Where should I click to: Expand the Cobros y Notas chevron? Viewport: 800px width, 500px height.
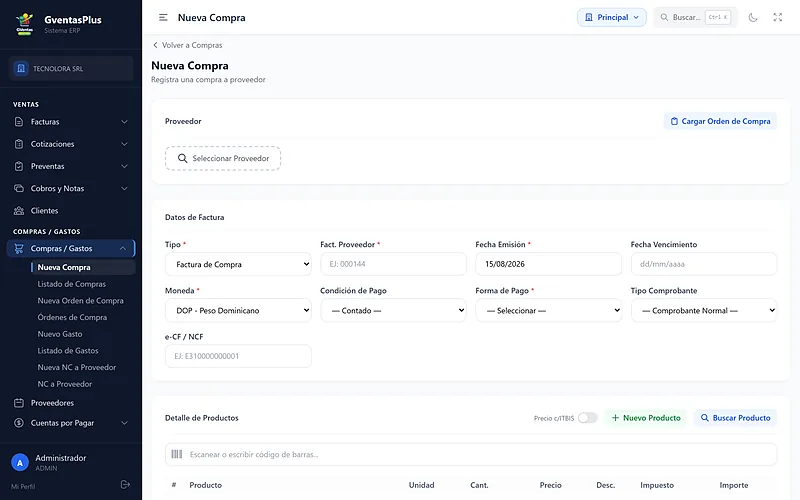point(124,188)
